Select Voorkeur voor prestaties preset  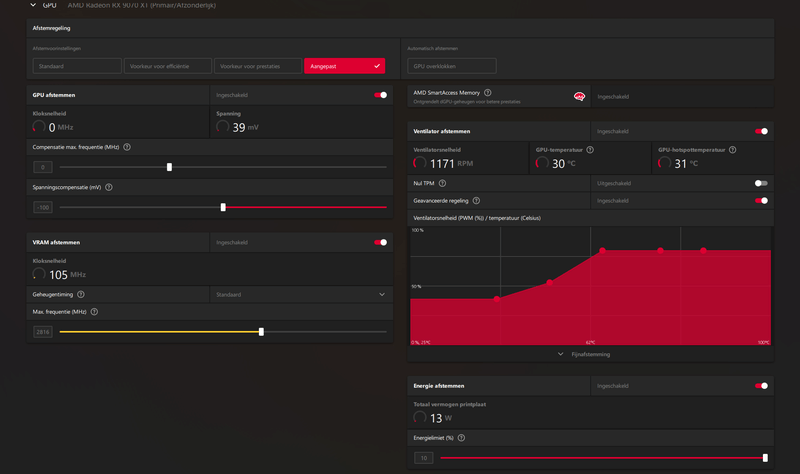coord(258,66)
